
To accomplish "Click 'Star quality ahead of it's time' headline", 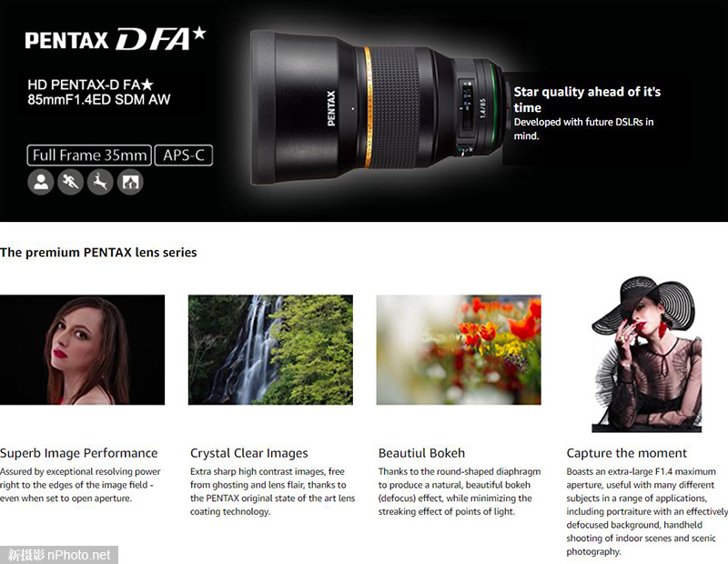I will pos(587,99).
